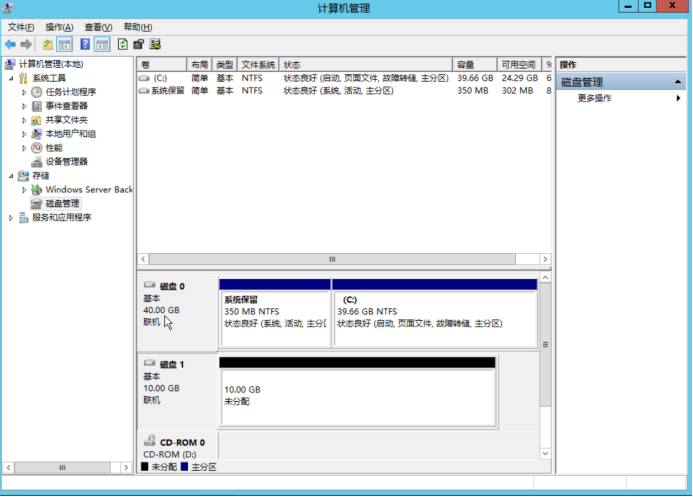Select the 10.00 GB 未分配 partition block
Image resolution: width=693 pixels, height=497 pixels.
tap(357, 395)
